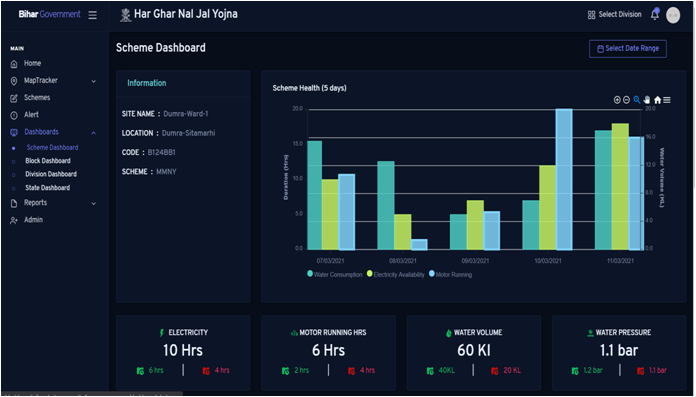This screenshot has height=397, width=696.
Task: Click the Water Volume droplet icon
Action: pos(448,333)
